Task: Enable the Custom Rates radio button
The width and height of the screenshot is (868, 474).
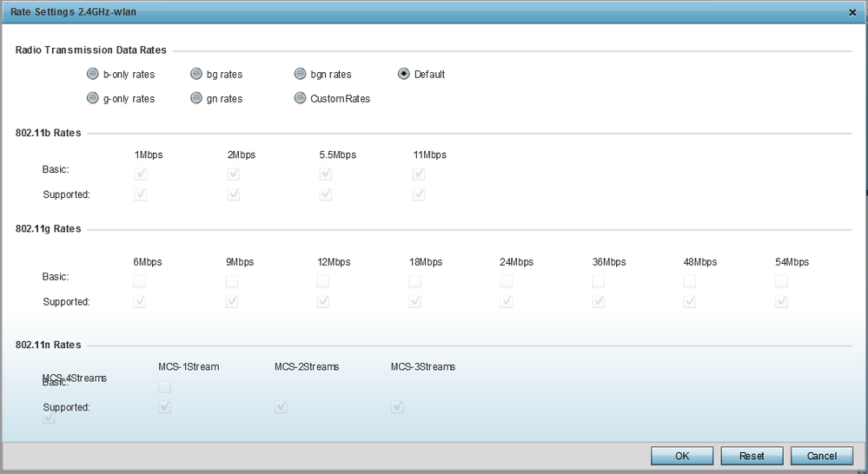Action: (301, 99)
